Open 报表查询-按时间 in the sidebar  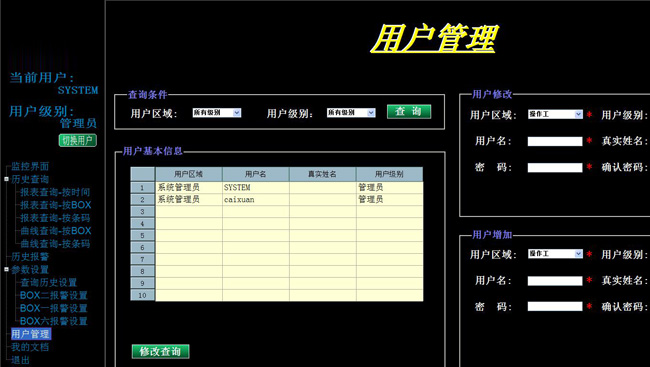[x=55, y=192]
